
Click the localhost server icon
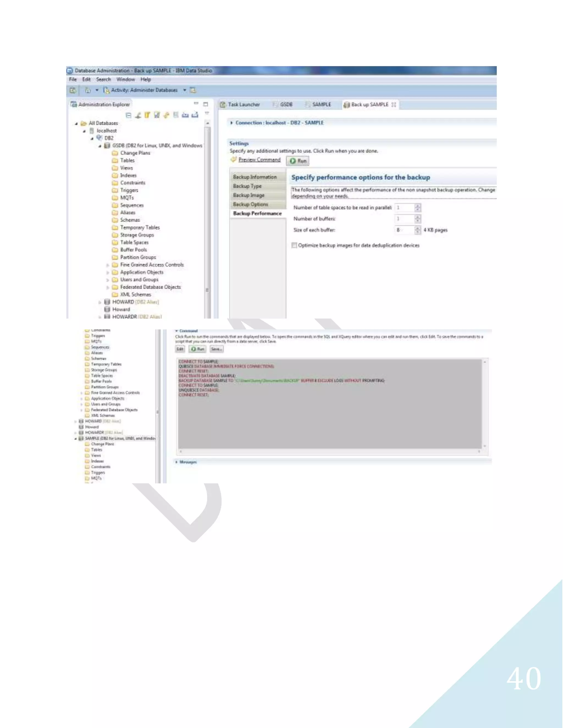point(92,131)
